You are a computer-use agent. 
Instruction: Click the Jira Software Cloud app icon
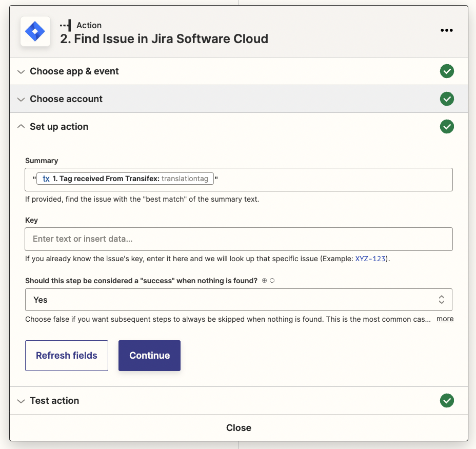coord(35,31)
